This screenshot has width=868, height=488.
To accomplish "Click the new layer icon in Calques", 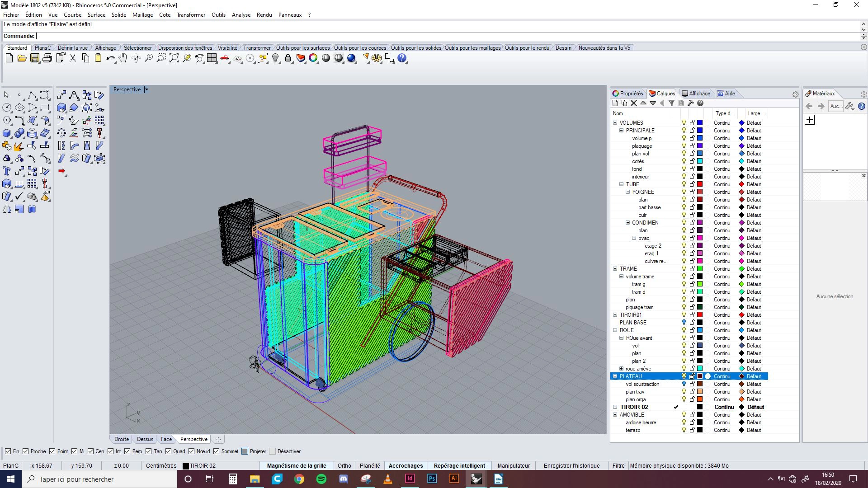I will point(615,103).
